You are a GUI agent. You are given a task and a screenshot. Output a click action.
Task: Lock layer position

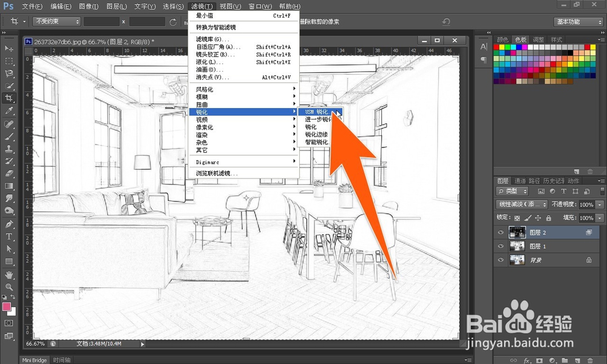(538, 218)
